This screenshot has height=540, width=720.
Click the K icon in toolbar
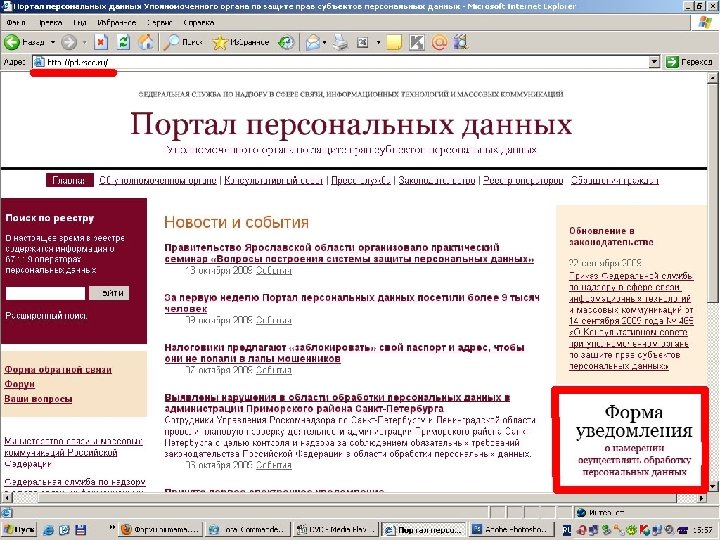tap(416, 42)
